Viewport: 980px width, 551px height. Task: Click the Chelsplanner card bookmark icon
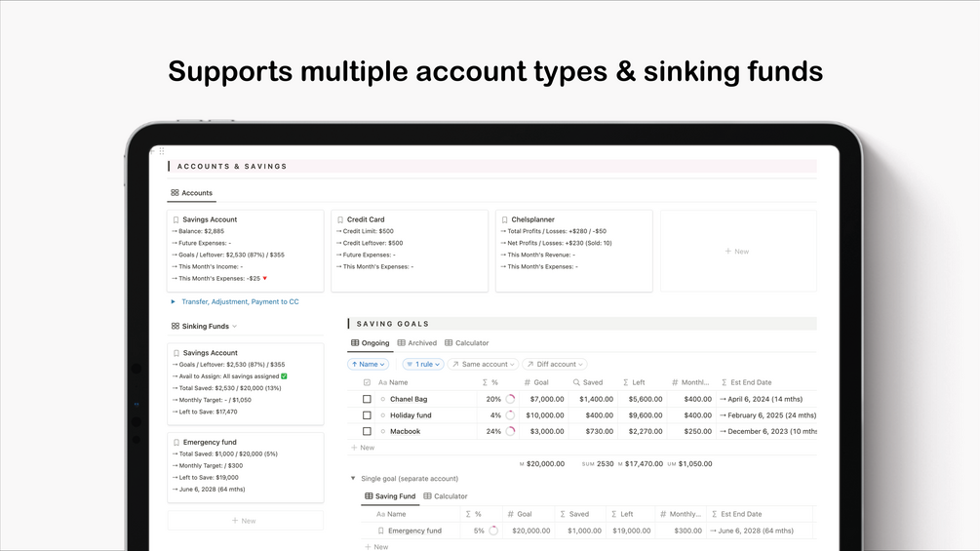pyautogui.click(x=504, y=219)
